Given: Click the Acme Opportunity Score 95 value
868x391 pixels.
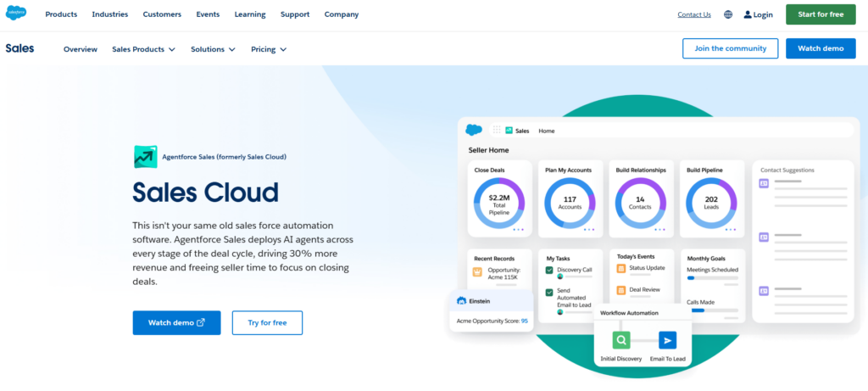Looking at the screenshot, I should coord(524,321).
